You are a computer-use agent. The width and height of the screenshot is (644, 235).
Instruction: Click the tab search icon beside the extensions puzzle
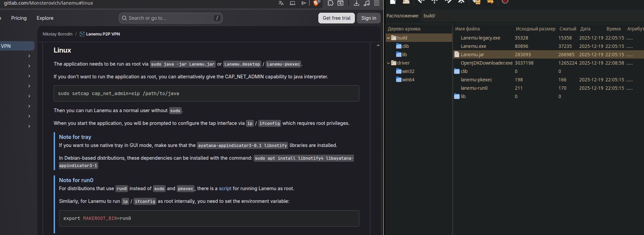point(340,3)
